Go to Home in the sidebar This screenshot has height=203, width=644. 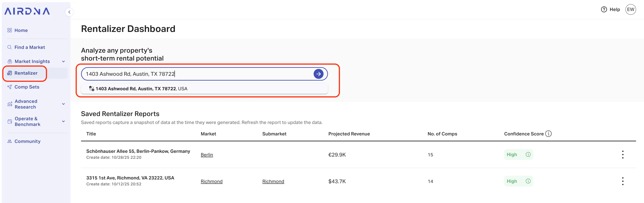[21, 30]
